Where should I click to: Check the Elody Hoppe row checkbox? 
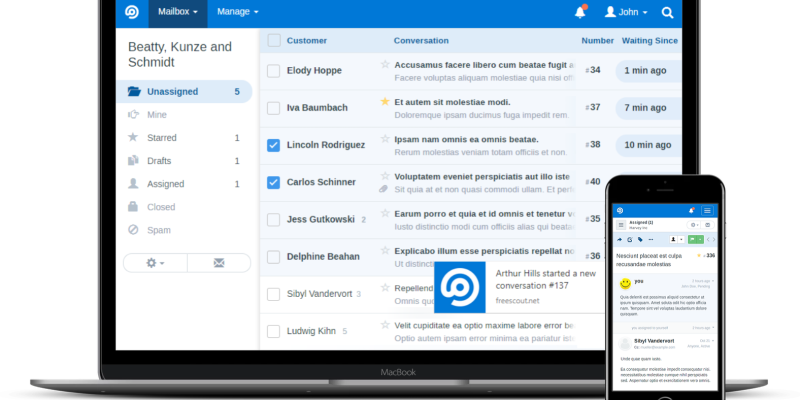coord(273,71)
